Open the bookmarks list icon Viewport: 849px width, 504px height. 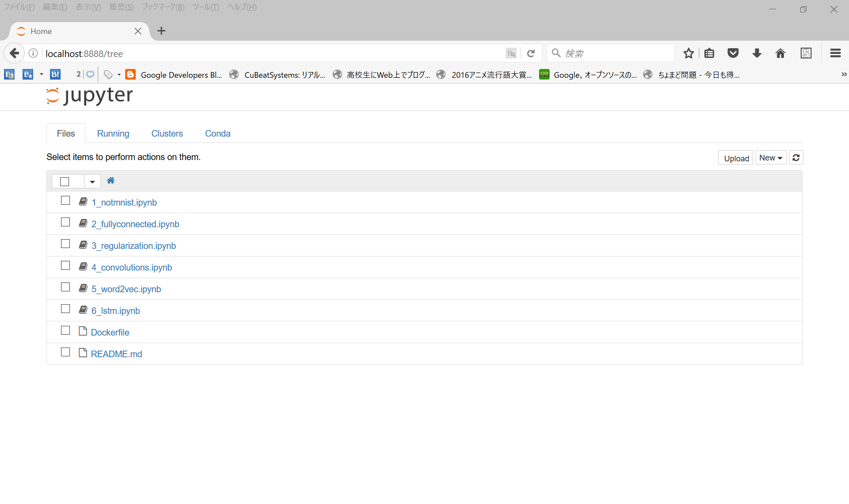click(x=709, y=53)
